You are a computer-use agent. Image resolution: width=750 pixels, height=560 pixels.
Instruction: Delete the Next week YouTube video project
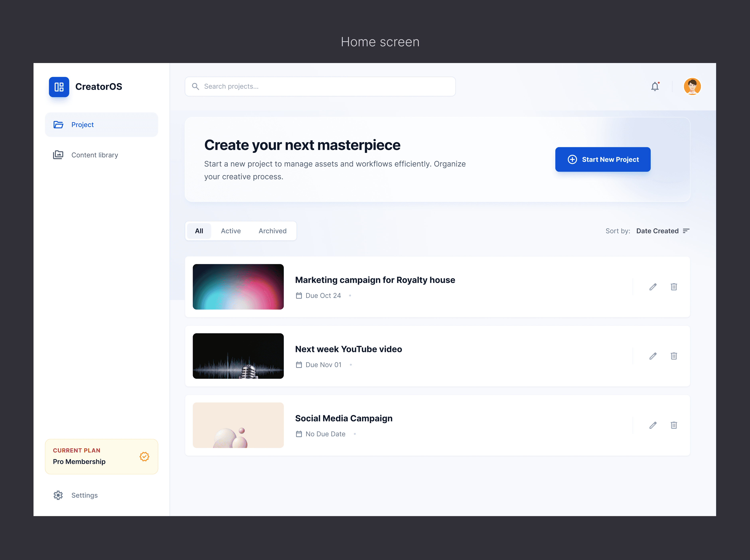[x=674, y=356]
